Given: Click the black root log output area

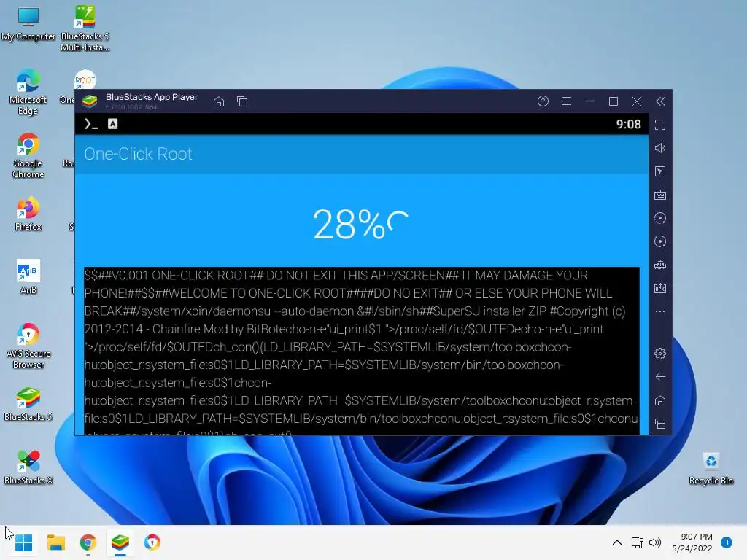Looking at the screenshot, I should click(362, 351).
